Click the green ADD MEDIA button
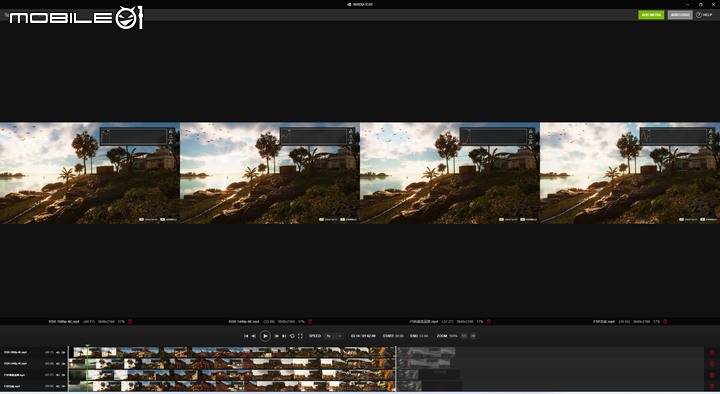This screenshot has width=720, height=394. tap(651, 15)
